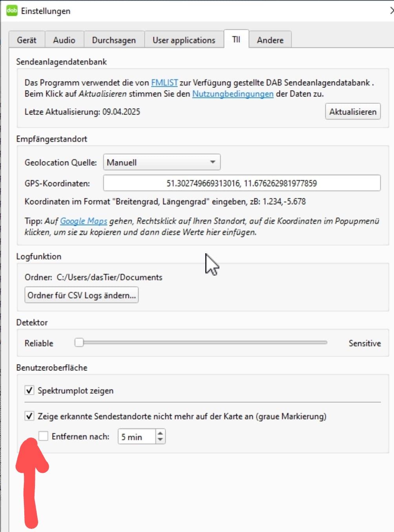This screenshot has width=394, height=532.
Task: Increase the Entfernen nach minutes with up arrow
Action: (160, 433)
